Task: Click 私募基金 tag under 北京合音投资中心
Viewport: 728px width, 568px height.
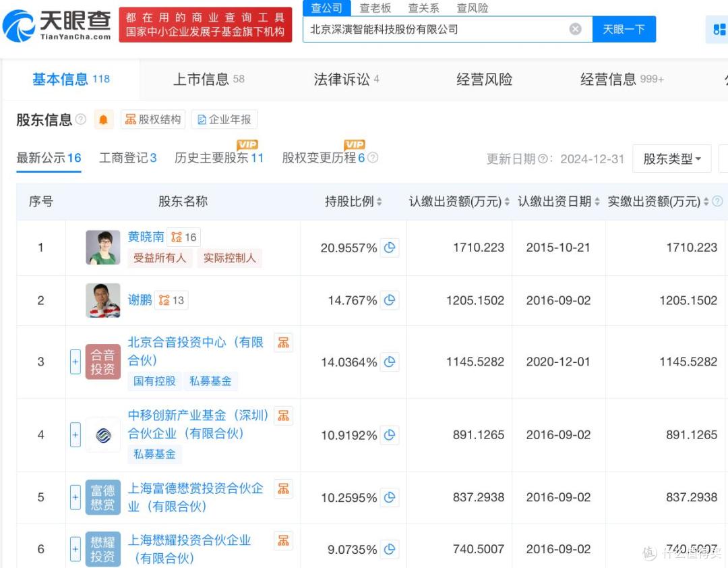Action: [x=210, y=381]
